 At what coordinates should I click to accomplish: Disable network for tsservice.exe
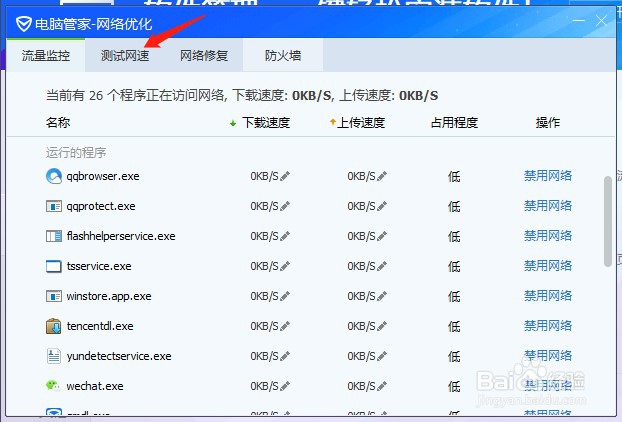pyautogui.click(x=548, y=266)
